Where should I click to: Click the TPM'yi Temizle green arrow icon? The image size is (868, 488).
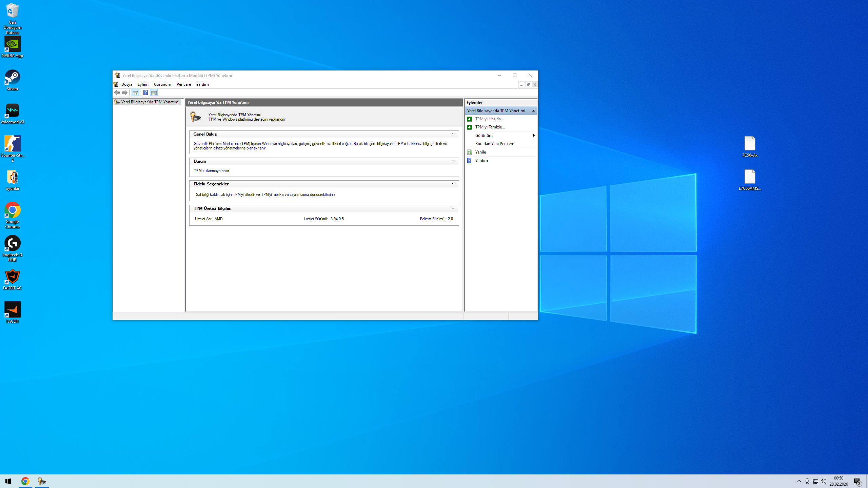(x=469, y=127)
